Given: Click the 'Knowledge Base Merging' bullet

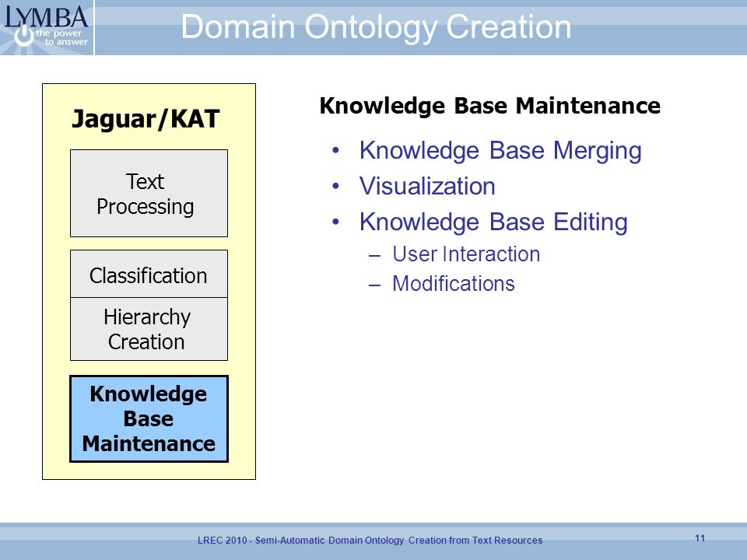Looking at the screenshot, I should (x=500, y=151).
